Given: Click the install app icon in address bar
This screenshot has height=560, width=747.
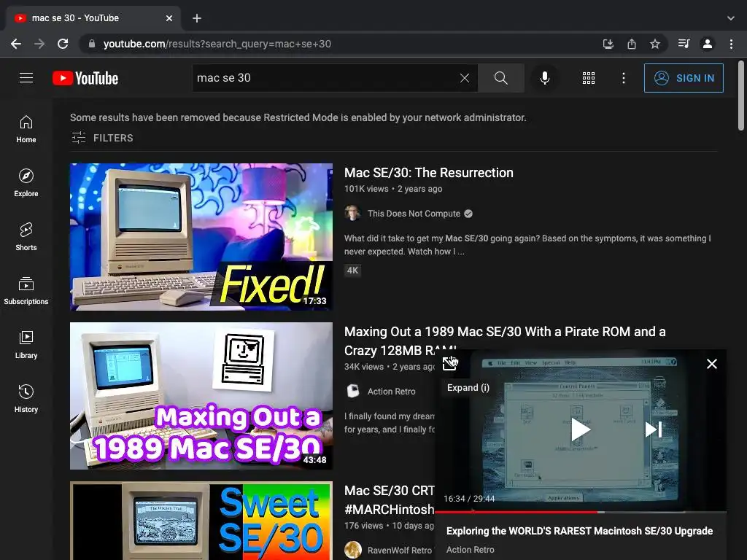Looking at the screenshot, I should coord(608,44).
